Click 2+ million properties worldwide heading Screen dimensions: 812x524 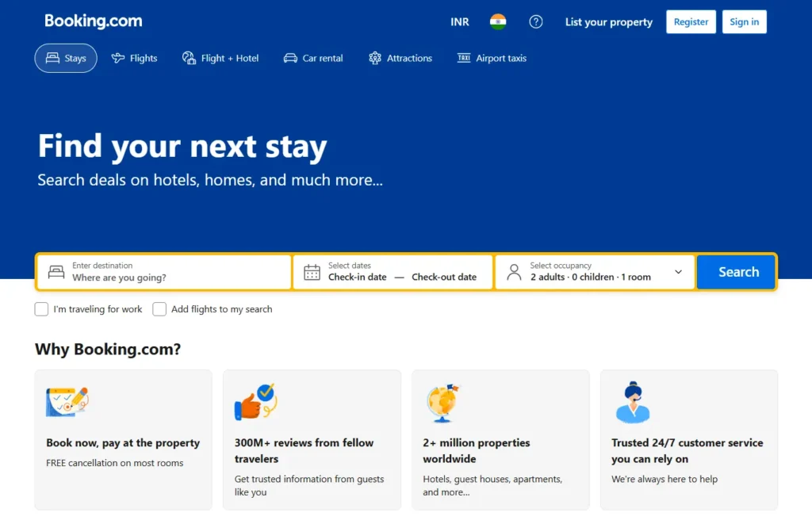[477, 450]
